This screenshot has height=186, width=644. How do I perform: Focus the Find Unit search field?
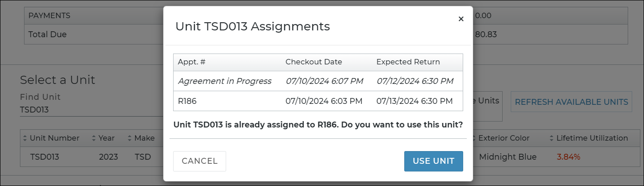[86, 110]
